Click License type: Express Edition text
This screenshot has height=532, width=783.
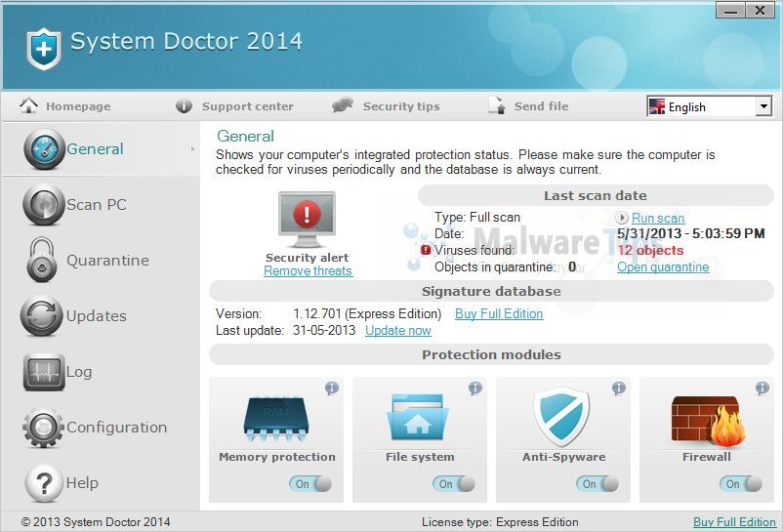500,522
